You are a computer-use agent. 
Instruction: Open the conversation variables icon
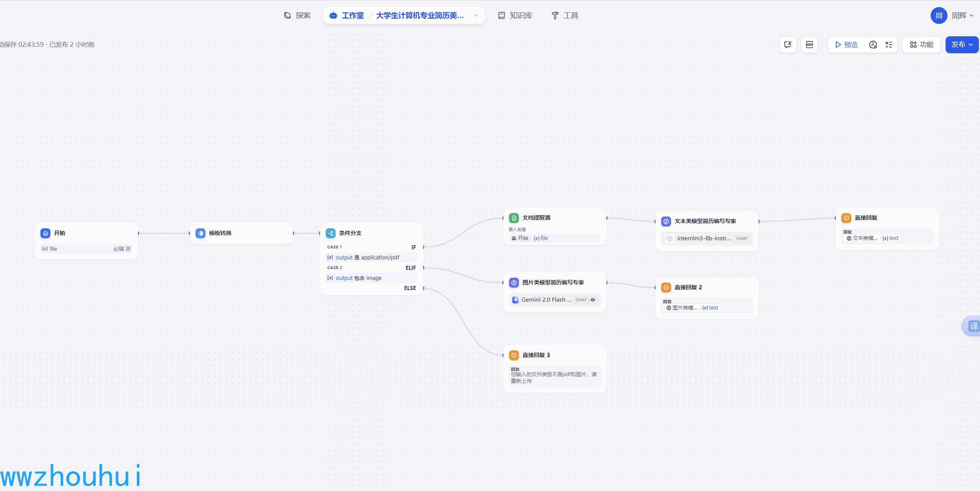(787, 45)
